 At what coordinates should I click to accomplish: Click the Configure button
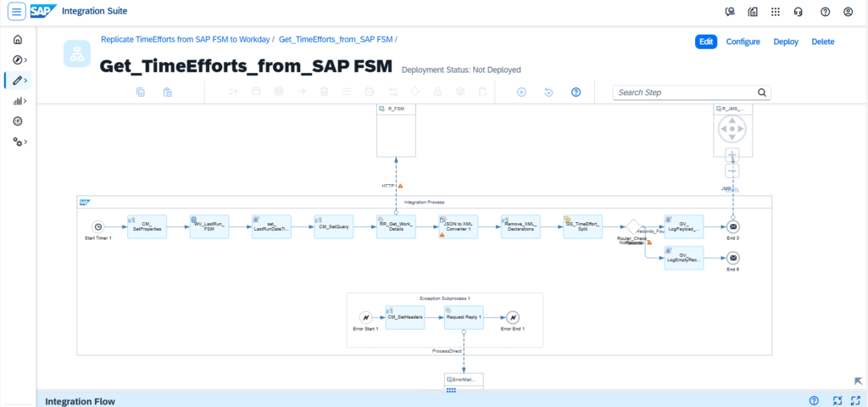pyautogui.click(x=743, y=42)
